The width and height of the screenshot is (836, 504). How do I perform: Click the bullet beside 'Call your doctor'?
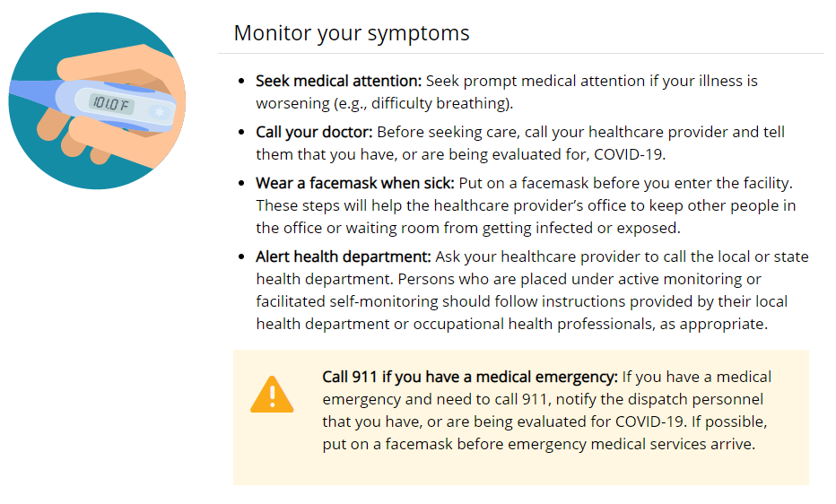point(241,132)
